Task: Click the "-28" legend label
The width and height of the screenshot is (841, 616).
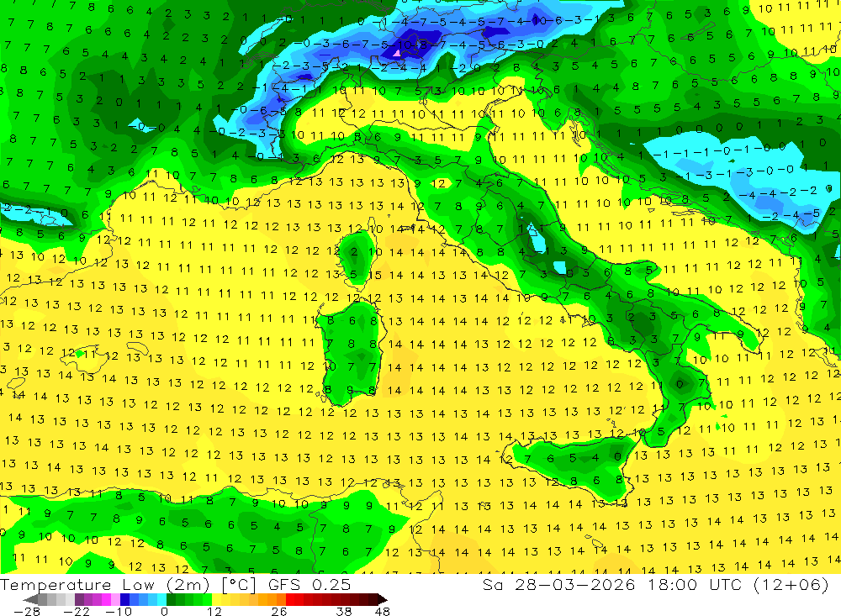Action: [26, 611]
